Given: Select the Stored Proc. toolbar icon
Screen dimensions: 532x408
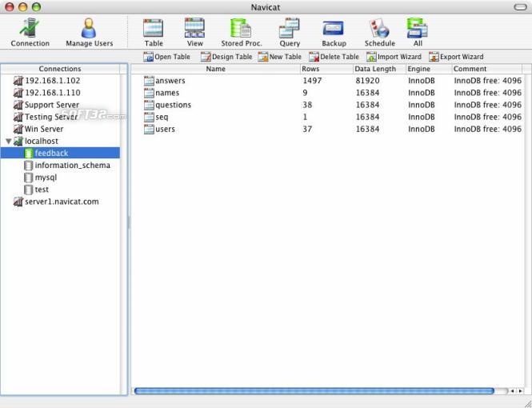Looking at the screenshot, I should [x=242, y=33].
